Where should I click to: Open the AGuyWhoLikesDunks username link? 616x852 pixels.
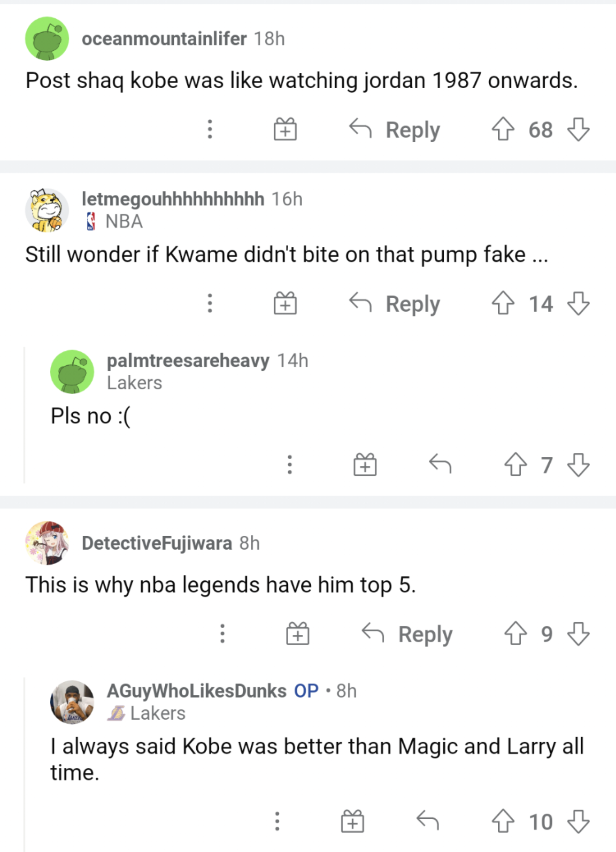196,691
